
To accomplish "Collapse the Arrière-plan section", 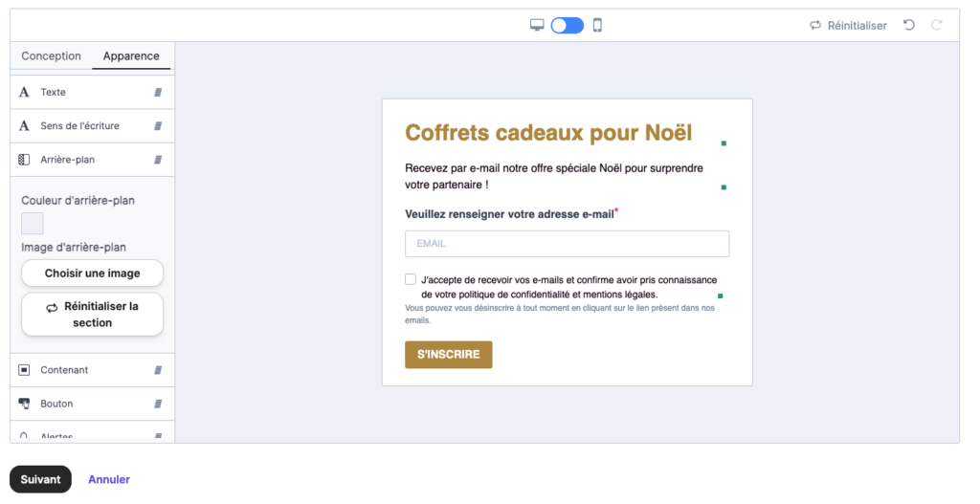I will pyautogui.click(x=92, y=160).
